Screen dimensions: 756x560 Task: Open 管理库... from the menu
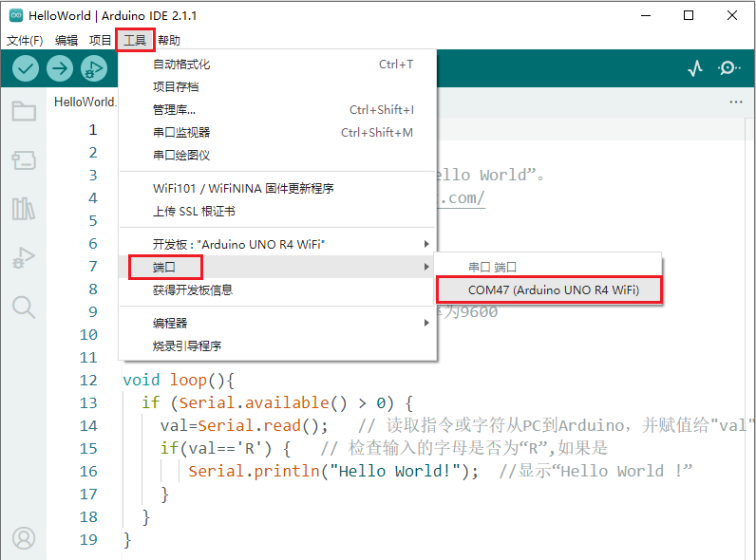point(277,110)
